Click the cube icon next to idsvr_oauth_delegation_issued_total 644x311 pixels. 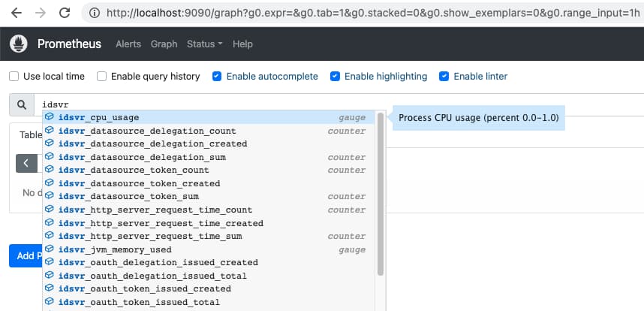point(50,275)
